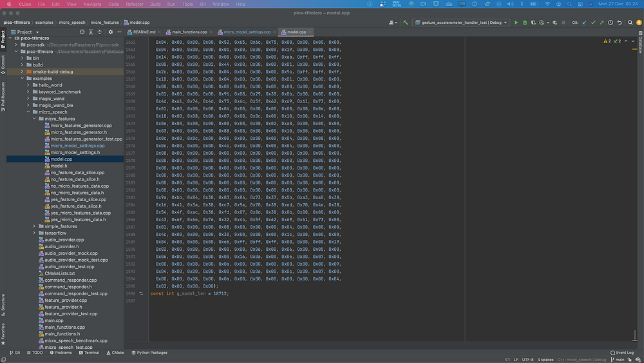Image resolution: width=644 pixels, height=363 pixels.
Task: Build the project with the hammer icon
Action: point(405,23)
